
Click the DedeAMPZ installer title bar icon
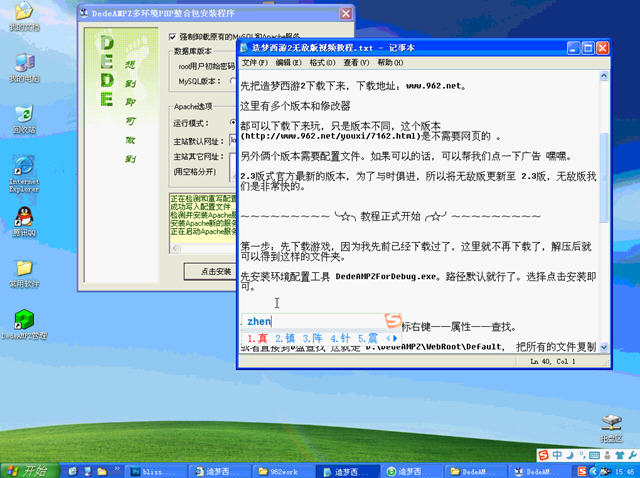tap(84, 13)
